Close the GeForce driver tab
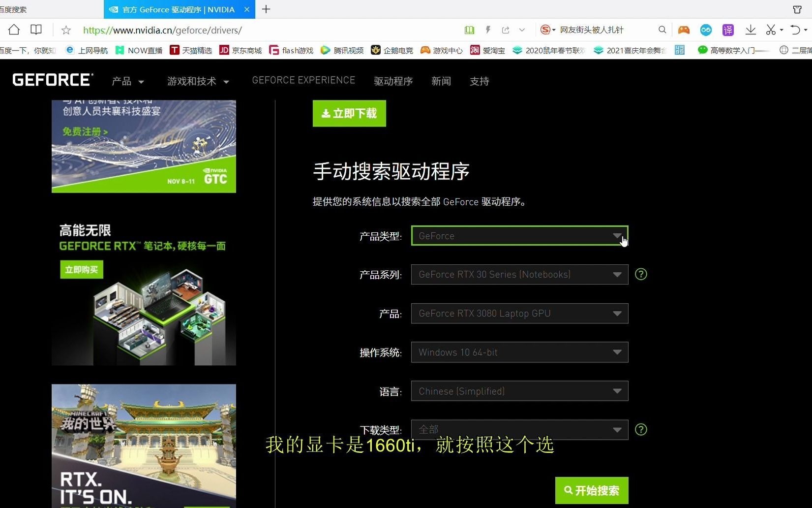 [247, 9]
